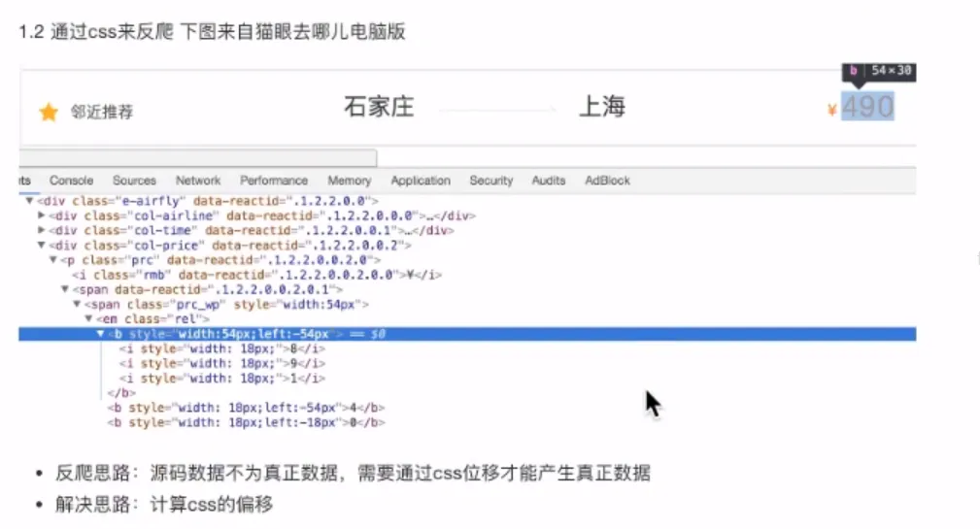Click the 上海 destination text
The width and height of the screenshot is (980, 529).
tap(601, 107)
